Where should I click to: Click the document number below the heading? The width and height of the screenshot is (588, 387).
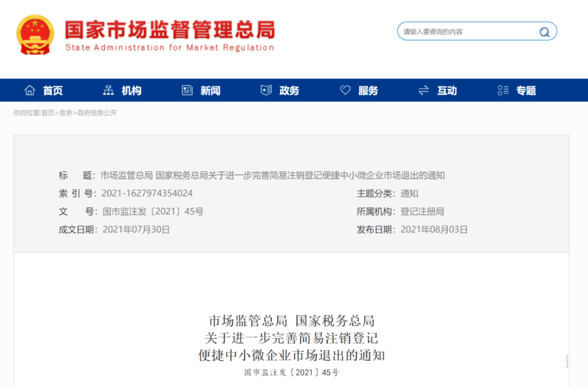click(291, 373)
